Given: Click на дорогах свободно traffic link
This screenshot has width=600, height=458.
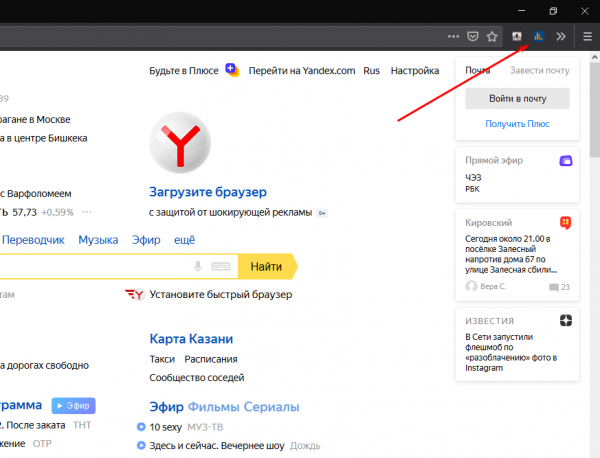Looking at the screenshot, I should 44,365.
